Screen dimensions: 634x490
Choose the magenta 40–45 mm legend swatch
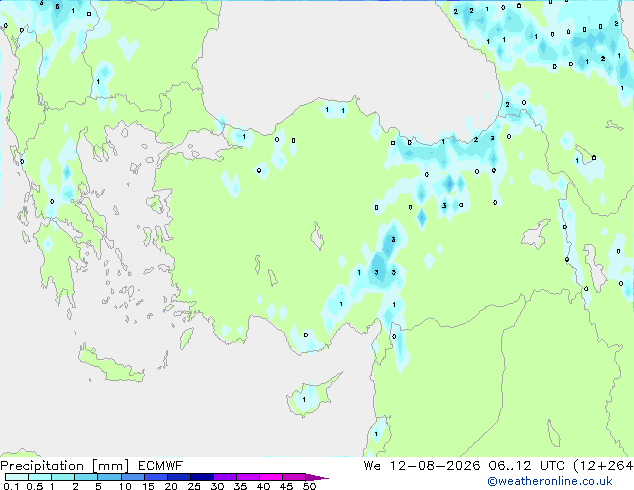click(x=271, y=477)
